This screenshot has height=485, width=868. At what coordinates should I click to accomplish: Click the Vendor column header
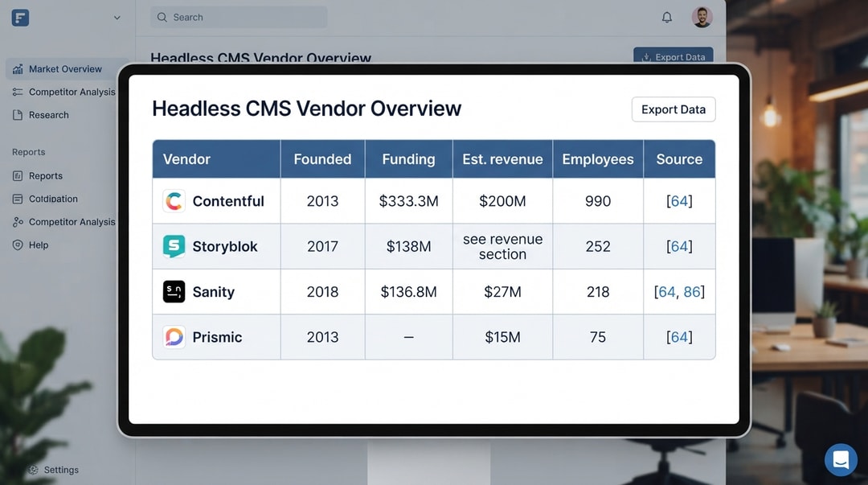tap(216, 159)
